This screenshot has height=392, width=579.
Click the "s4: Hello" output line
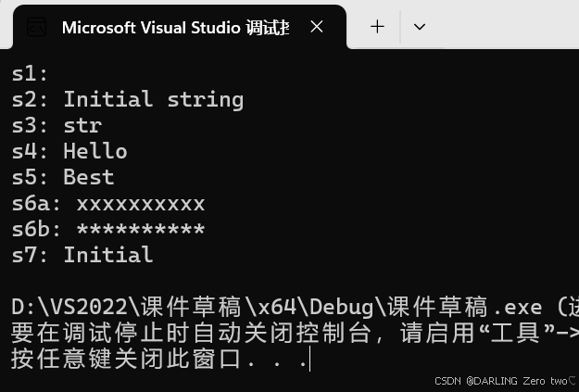[x=69, y=151]
